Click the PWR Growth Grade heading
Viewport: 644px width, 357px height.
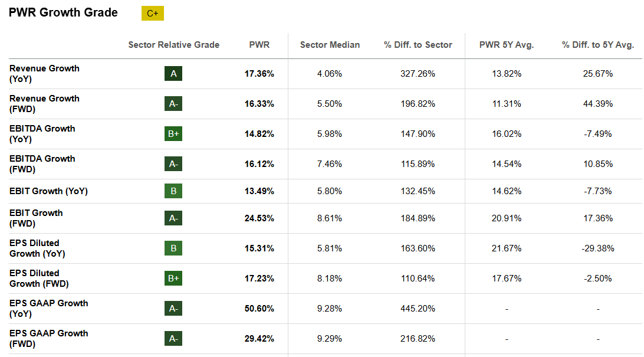63,13
